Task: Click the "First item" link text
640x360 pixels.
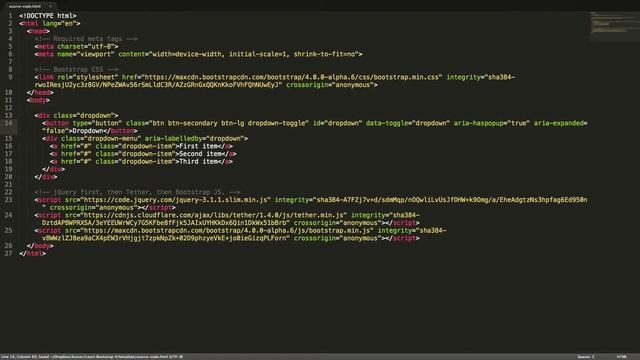Action: [x=199, y=146]
